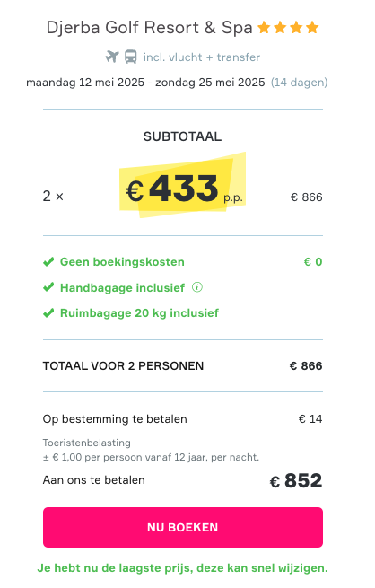Click the Djerba Golf Resort & Spa title
Image resolution: width=375 pixels, height=588 pixels.
pos(149,28)
